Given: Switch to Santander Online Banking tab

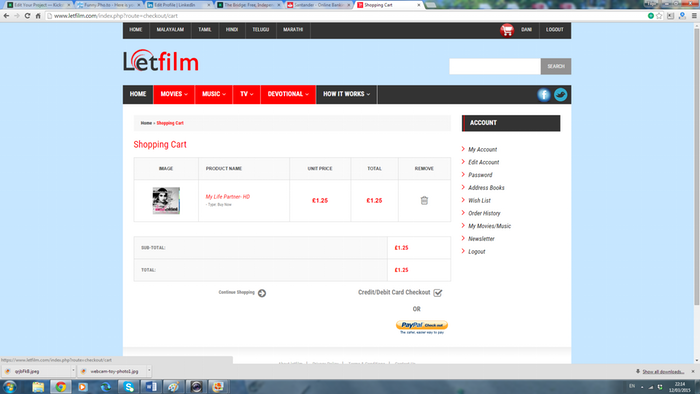Looking at the screenshot, I should coord(318,5).
